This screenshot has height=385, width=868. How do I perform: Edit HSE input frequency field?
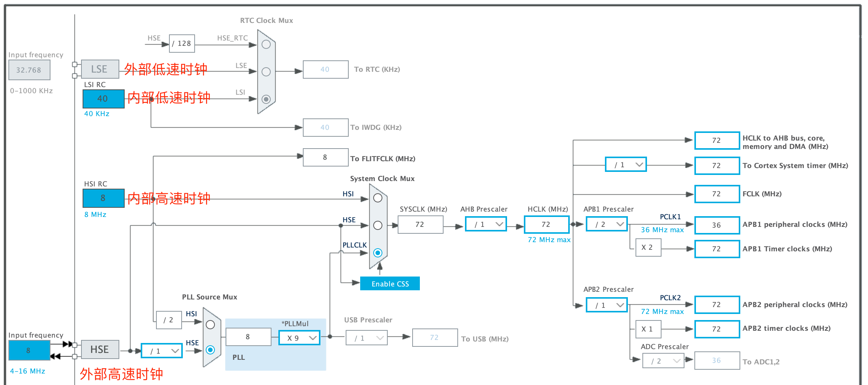pyautogui.click(x=29, y=350)
